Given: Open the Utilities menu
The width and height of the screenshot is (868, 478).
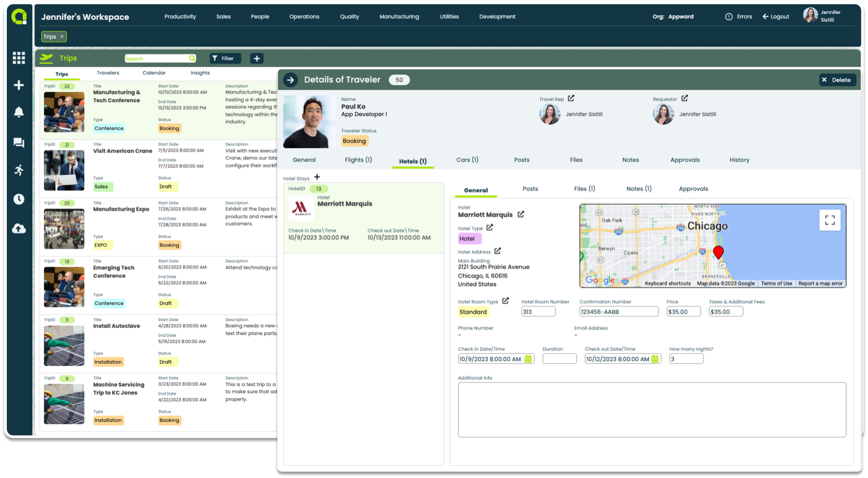Looking at the screenshot, I should point(449,17).
